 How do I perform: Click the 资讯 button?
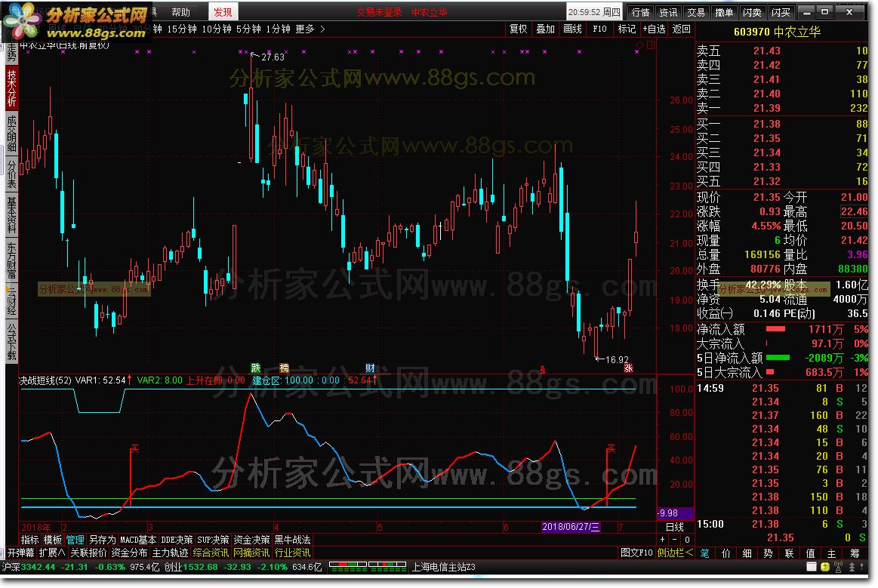pos(668,12)
